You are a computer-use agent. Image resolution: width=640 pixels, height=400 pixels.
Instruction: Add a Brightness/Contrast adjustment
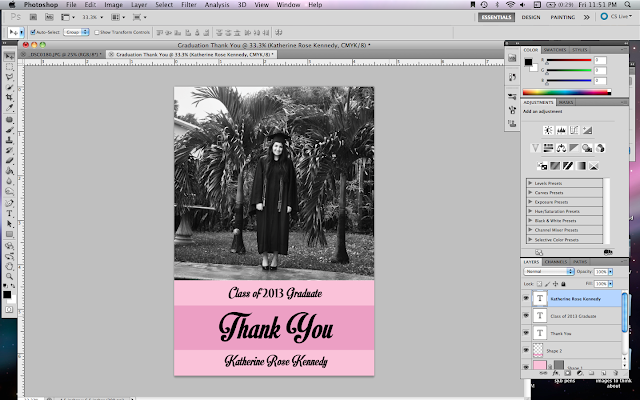tap(548, 130)
